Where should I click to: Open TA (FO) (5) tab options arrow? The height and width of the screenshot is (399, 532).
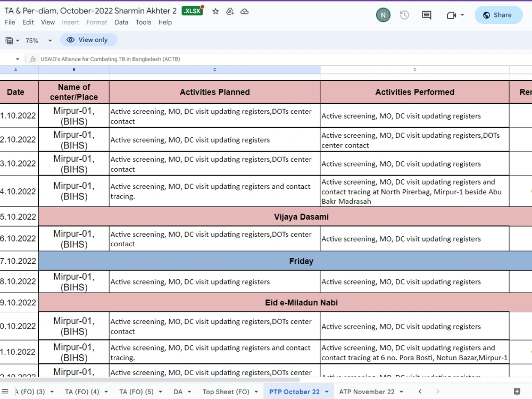click(161, 392)
